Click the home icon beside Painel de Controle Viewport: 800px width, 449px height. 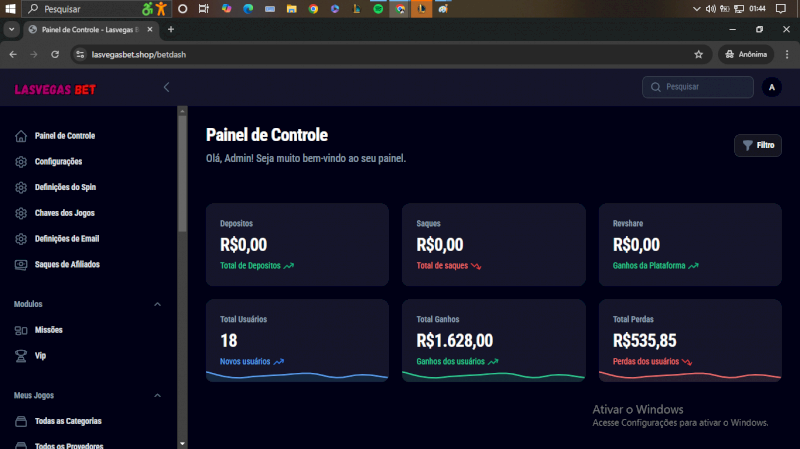click(x=21, y=136)
